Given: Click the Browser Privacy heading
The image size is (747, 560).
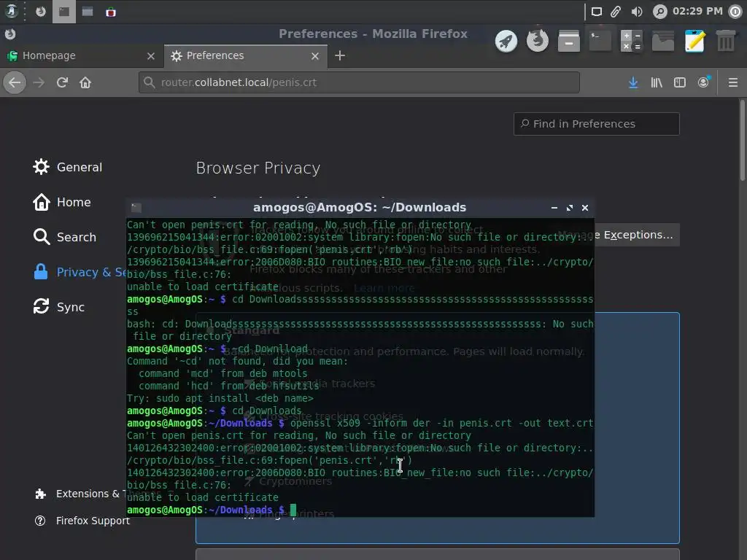Looking at the screenshot, I should (x=258, y=168).
